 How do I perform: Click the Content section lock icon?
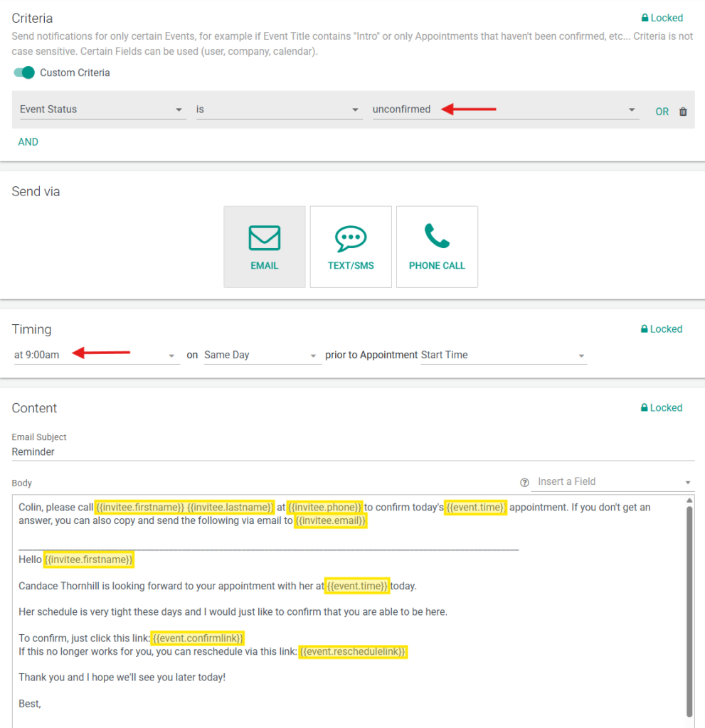pyautogui.click(x=645, y=408)
